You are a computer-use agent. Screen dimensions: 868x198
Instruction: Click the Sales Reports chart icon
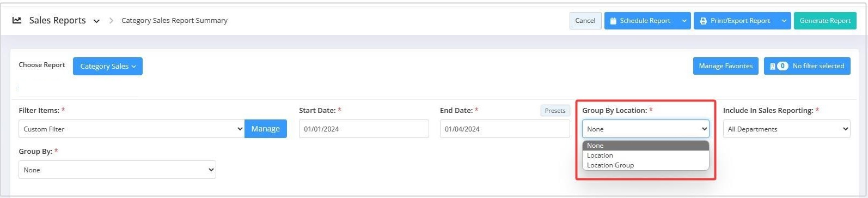17,20
